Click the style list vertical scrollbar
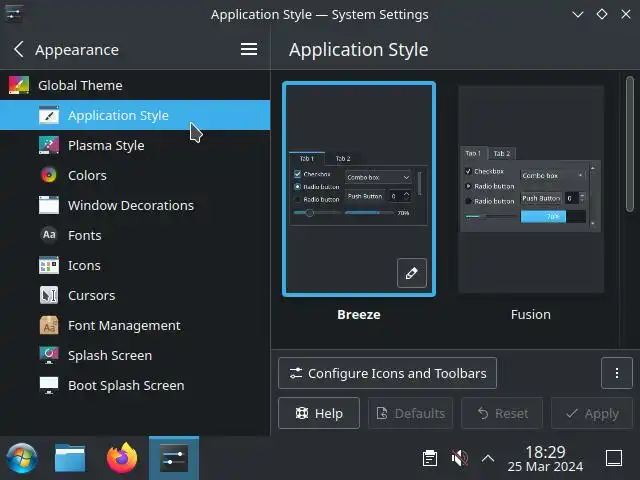Image resolution: width=640 pixels, height=480 pixels. click(x=630, y=144)
